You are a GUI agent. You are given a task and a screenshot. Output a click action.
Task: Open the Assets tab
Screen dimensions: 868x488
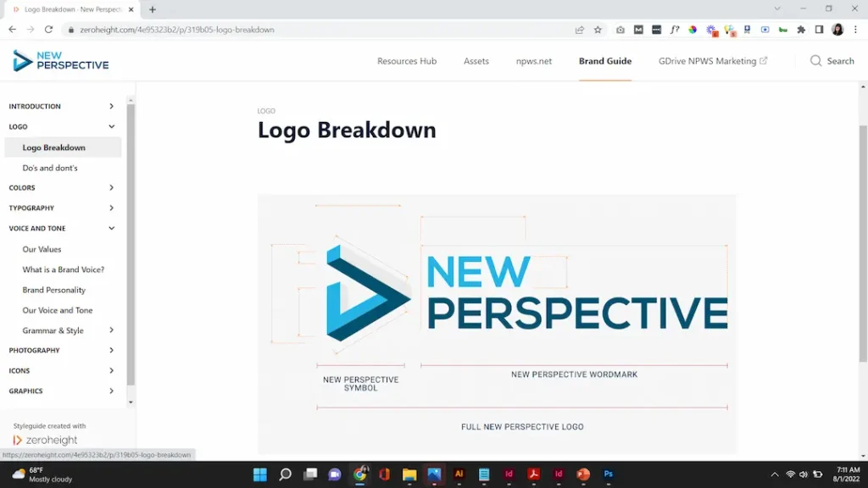tap(476, 61)
